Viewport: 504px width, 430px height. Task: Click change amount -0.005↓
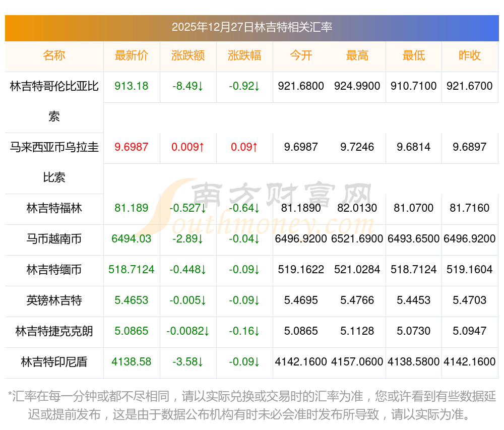[x=187, y=300]
